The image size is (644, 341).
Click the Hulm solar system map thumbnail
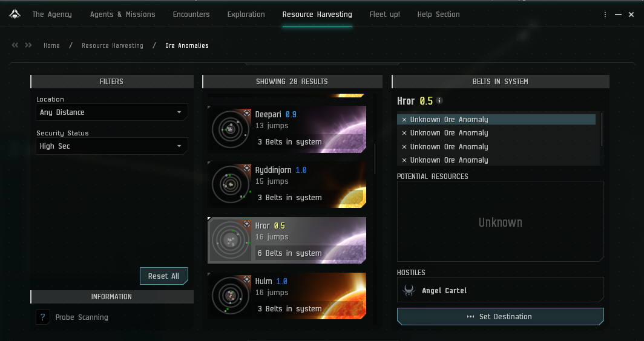point(231,296)
